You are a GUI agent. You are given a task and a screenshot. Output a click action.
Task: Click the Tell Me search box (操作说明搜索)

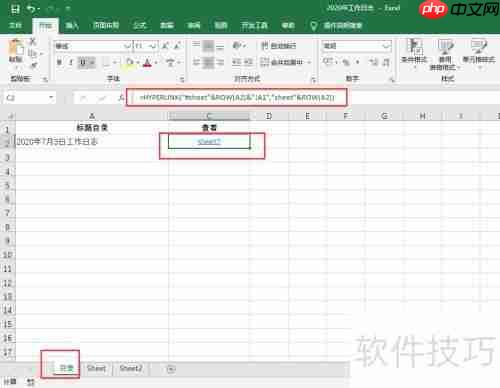343,25
